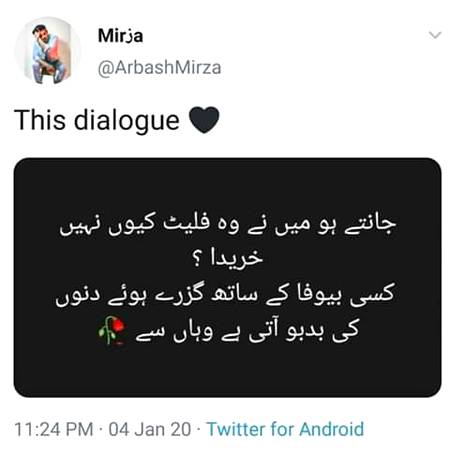Click the display name Mirza
The width and height of the screenshot is (450, 450).
pos(120,35)
